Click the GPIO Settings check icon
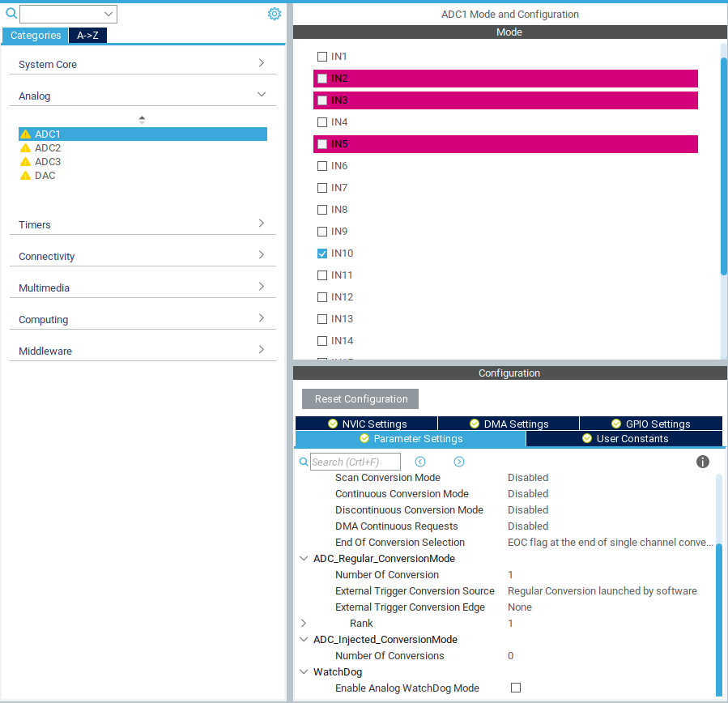This screenshot has width=728, height=703. pos(616,424)
